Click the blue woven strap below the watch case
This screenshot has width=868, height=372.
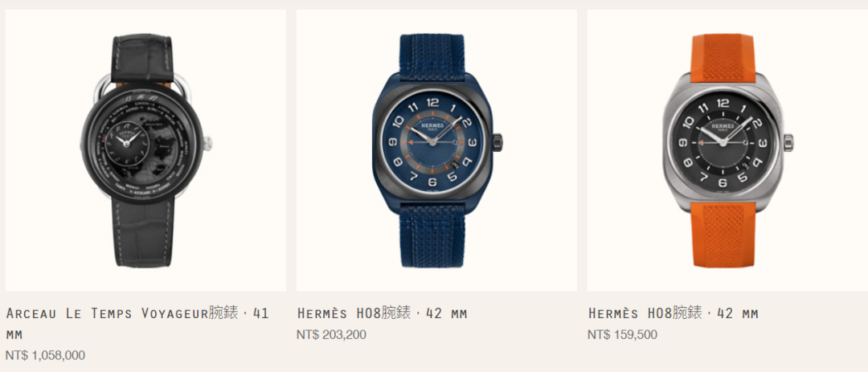click(432, 234)
